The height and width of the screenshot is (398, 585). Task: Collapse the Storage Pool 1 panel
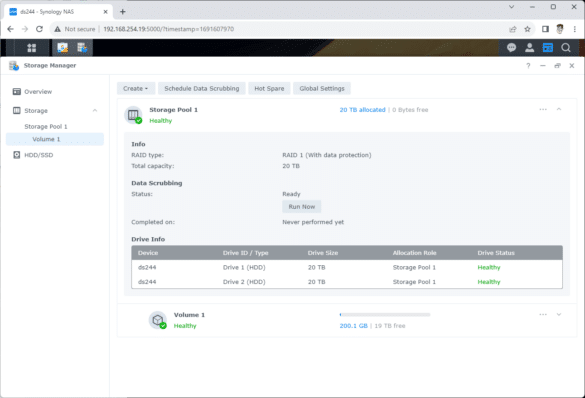[x=559, y=109]
